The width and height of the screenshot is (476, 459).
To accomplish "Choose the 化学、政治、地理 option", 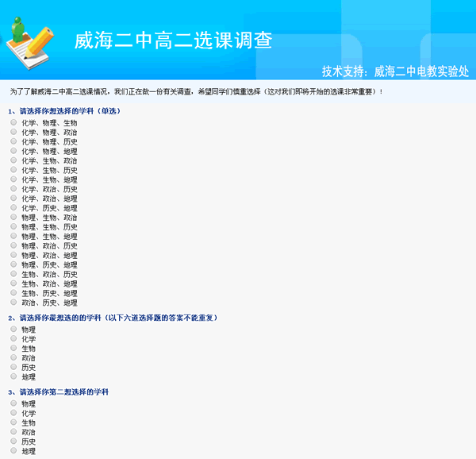I will tap(13, 198).
